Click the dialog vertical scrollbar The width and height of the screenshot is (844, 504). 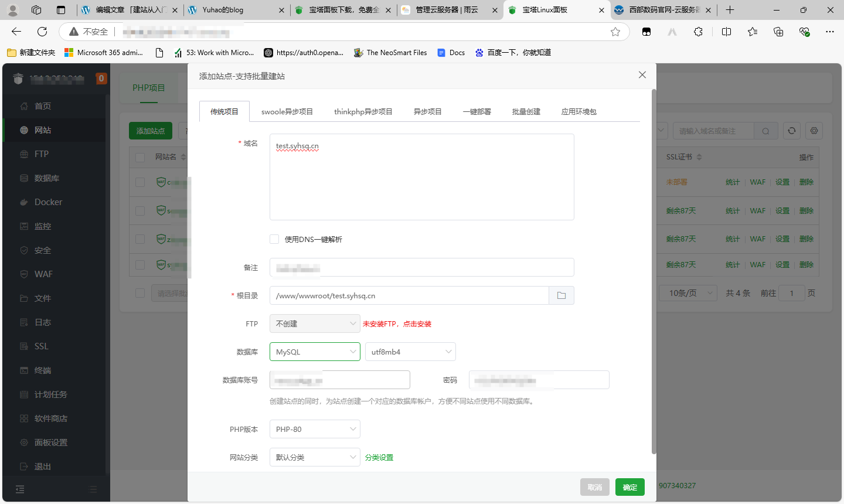tap(654, 271)
